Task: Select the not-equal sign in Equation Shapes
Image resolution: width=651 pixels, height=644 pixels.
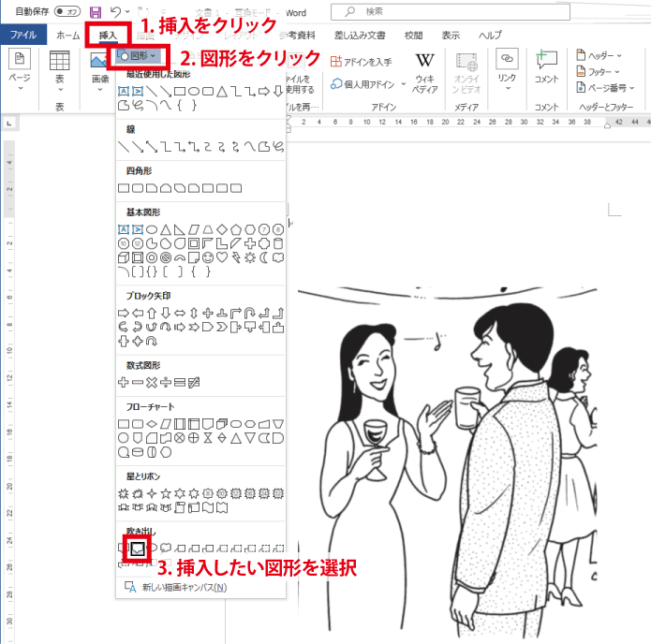Action: pos(194,382)
